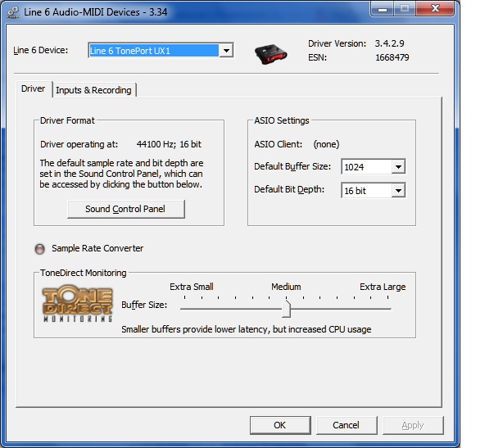Click the Extra Large label above slider
The image size is (503, 448).
[383, 287]
